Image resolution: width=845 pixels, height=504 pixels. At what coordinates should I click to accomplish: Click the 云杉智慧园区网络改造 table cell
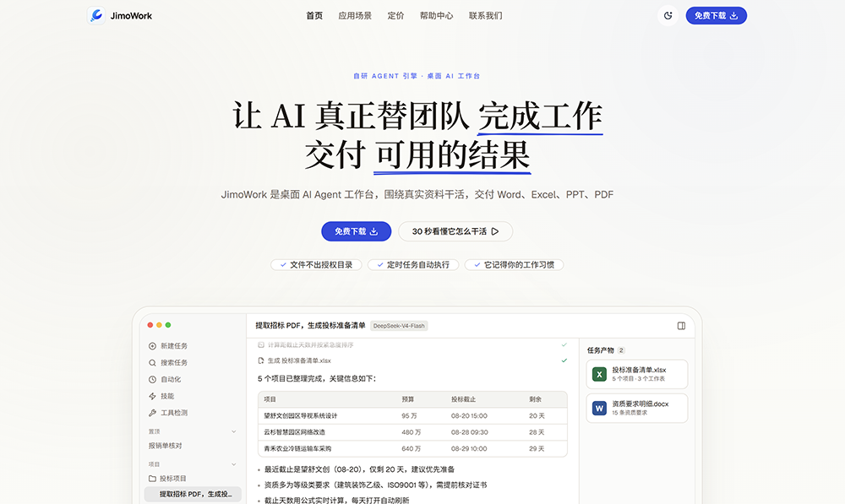tap(294, 432)
